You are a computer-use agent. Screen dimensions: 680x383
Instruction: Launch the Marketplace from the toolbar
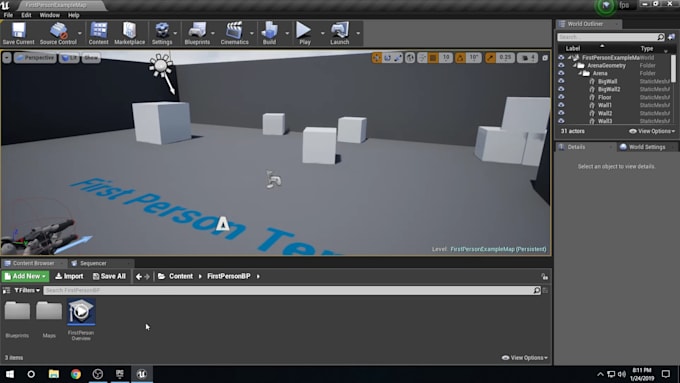point(130,33)
